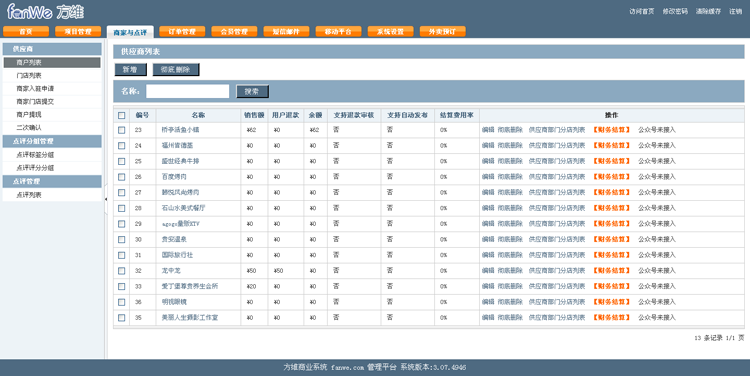The width and height of the screenshot is (750, 376).
Task: Select 商户列表 in the sidebar
Action: pyautogui.click(x=52, y=63)
